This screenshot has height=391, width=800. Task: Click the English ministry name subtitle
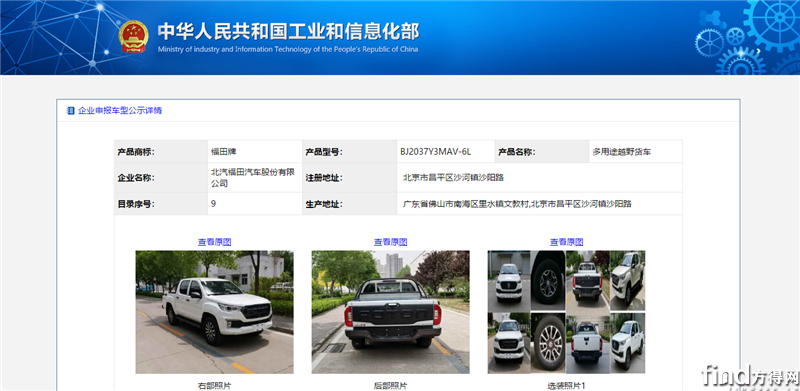(x=288, y=50)
